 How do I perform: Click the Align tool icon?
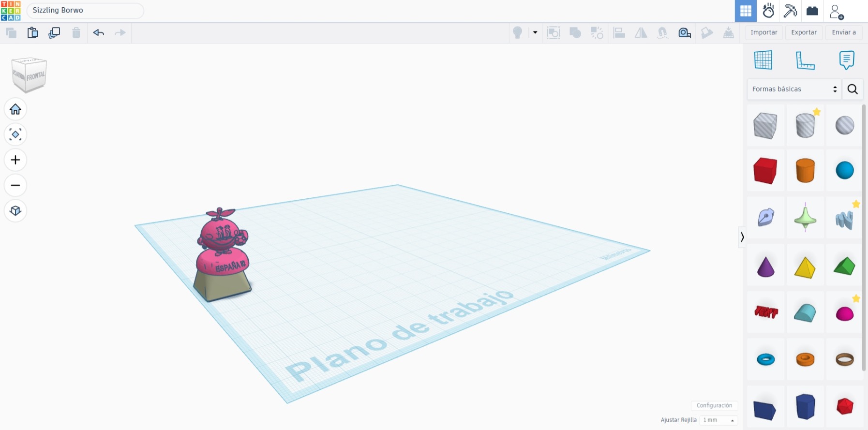coord(619,32)
